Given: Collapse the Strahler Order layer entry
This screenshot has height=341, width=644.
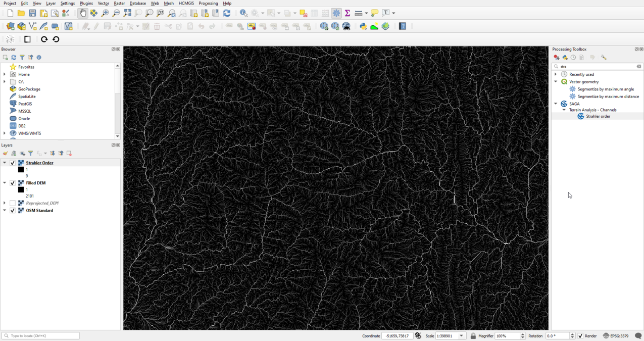Looking at the screenshot, I should pyautogui.click(x=5, y=163).
